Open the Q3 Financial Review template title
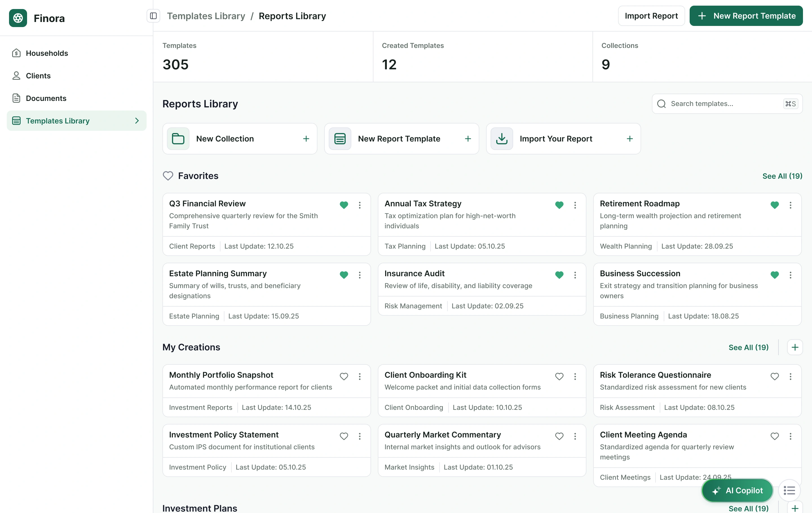812x513 pixels. pyautogui.click(x=207, y=204)
